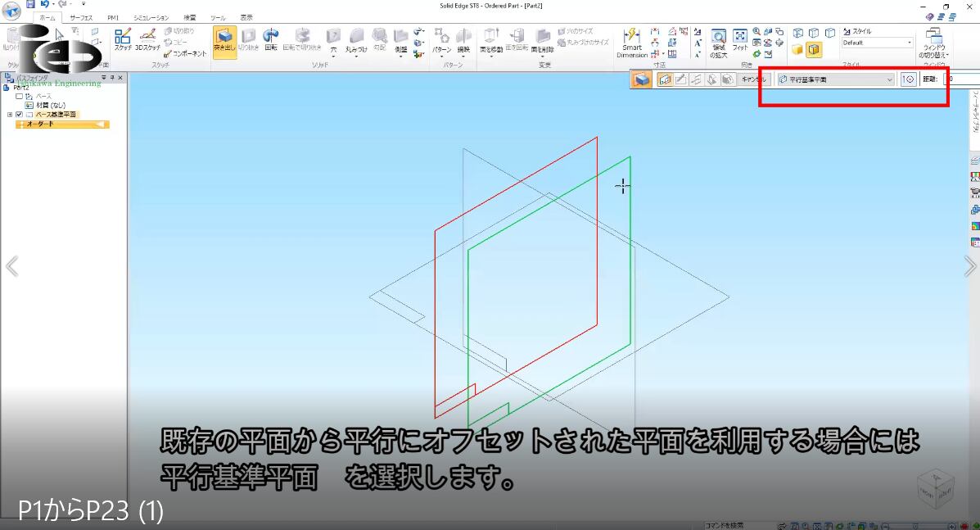
Task: Expand the ベース基準平面 tree node
Action: [10, 115]
